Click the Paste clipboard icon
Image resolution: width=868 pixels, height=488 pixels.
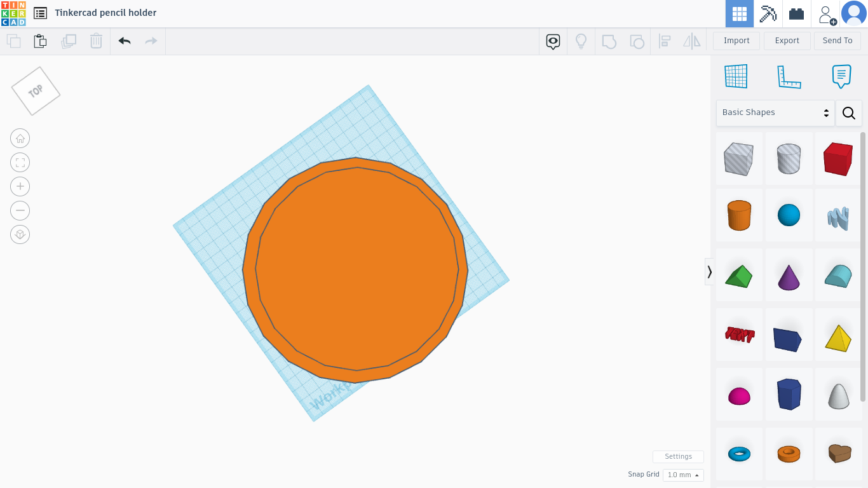[x=40, y=41]
